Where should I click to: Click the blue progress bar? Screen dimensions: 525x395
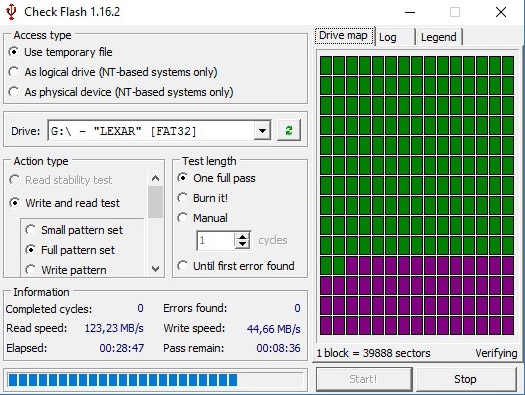click(x=155, y=380)
